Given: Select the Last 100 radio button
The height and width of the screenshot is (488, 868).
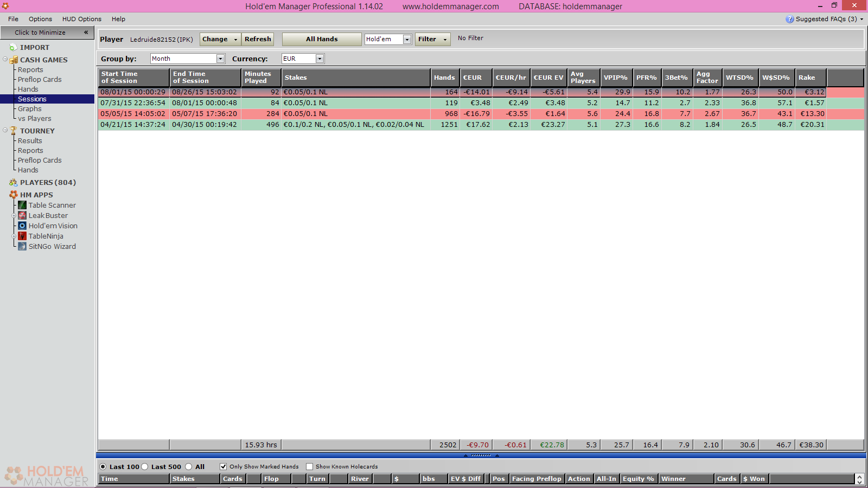Looking at the screenshot, I should (103, 466).
